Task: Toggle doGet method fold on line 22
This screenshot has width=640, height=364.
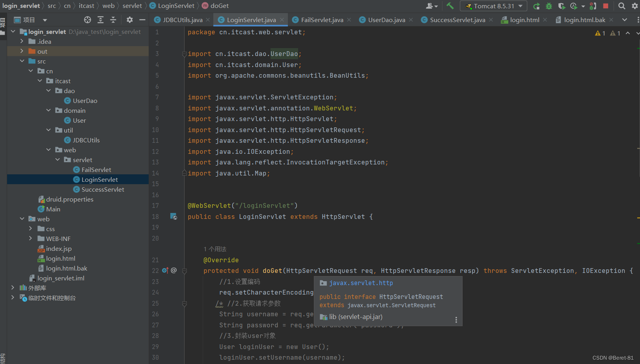Action: pyautogui.click(x=184, y=271)
